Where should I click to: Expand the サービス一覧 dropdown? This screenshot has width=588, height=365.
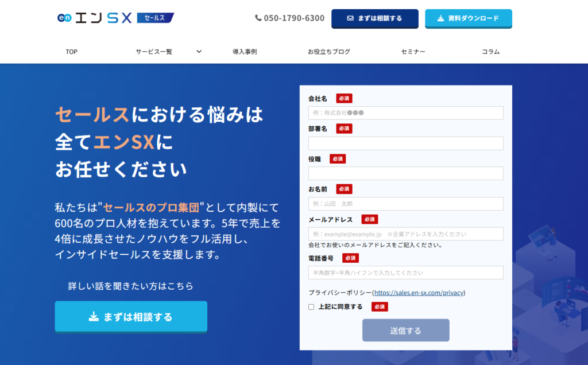coord(198,51)
